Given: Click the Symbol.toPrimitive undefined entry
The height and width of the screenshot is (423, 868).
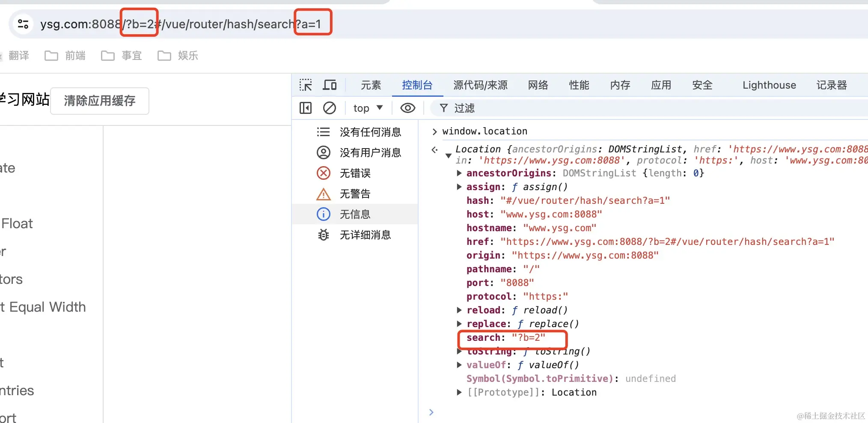Looking at the screenshot, I should click(571, 378).
